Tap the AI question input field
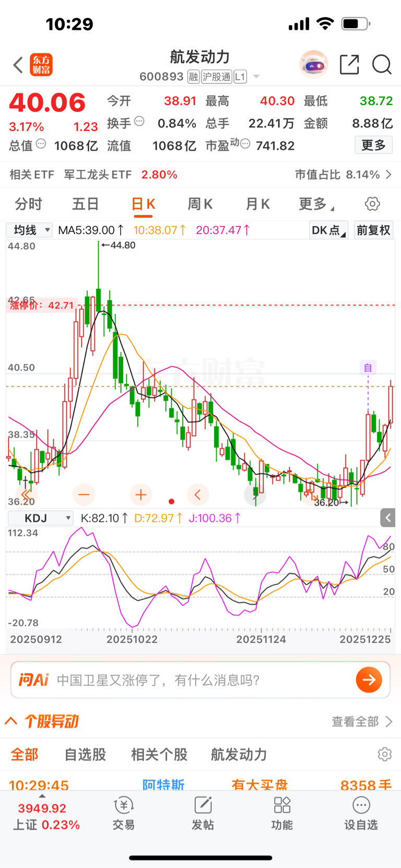 (200, 679)
